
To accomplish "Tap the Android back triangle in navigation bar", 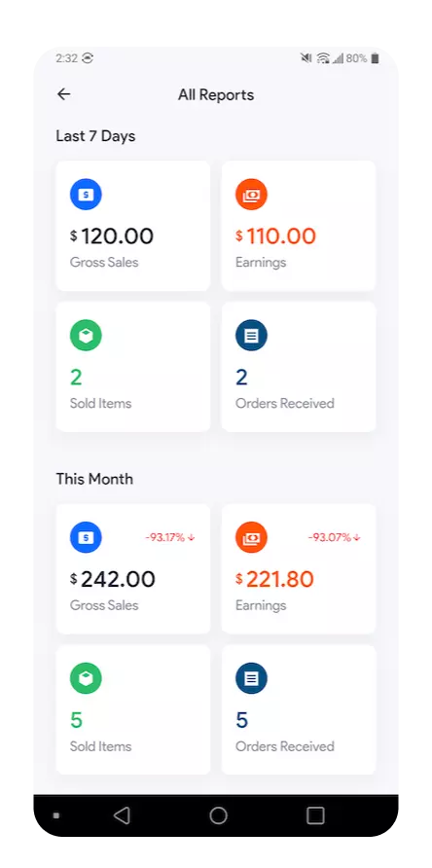I will click(122, 814).
